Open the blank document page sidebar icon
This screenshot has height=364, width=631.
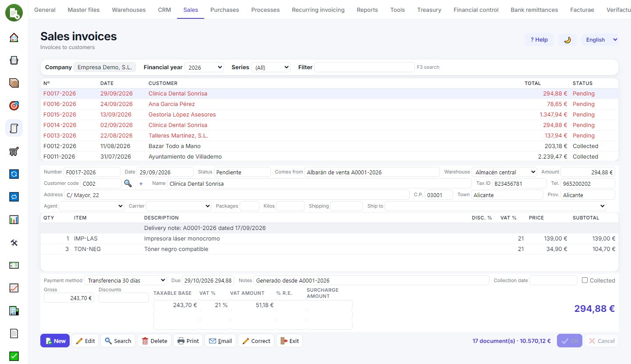point(14,333)
